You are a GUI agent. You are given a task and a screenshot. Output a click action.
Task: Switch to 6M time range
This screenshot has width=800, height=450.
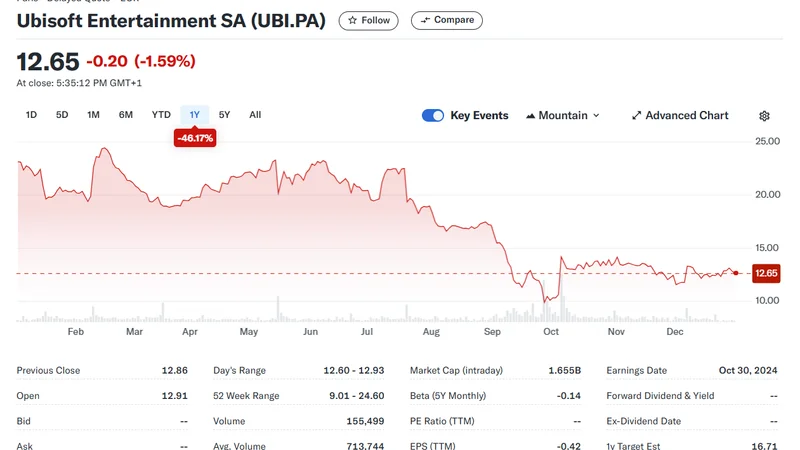(126, 115)
